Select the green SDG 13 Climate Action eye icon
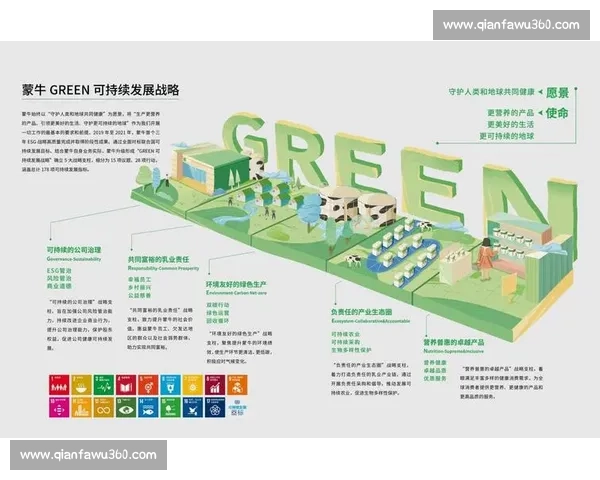Screen dimensions: 600x480 (x=126, y=407)
